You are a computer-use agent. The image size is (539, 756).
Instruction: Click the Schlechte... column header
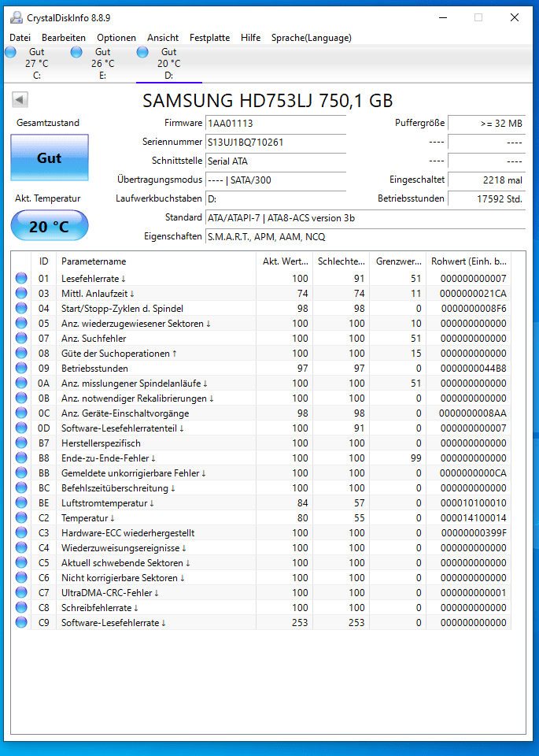[341, 261]
